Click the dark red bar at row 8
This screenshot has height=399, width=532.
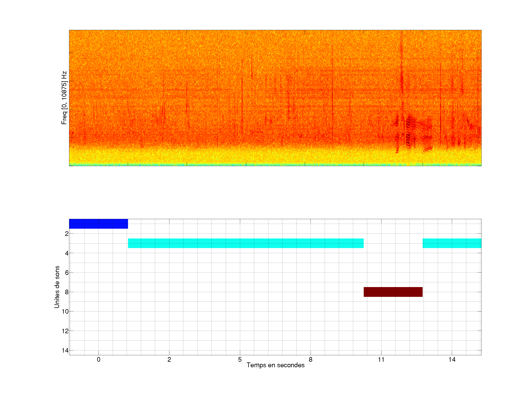pos(393,292)
